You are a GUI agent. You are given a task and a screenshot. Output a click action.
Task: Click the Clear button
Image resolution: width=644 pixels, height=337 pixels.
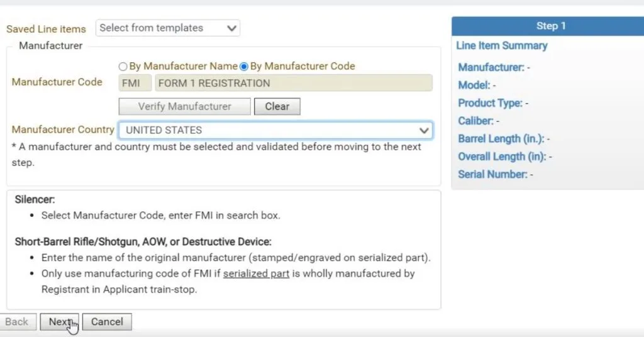coord(277,106)
